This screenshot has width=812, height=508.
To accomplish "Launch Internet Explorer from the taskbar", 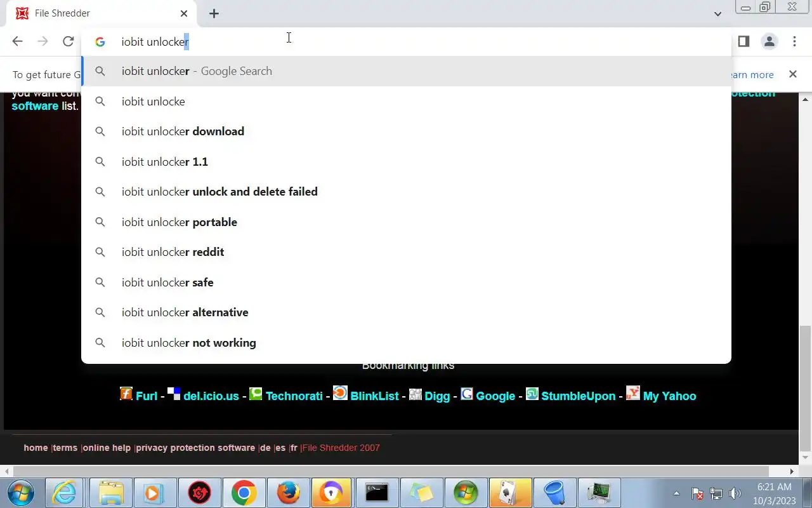I will 64,493.
